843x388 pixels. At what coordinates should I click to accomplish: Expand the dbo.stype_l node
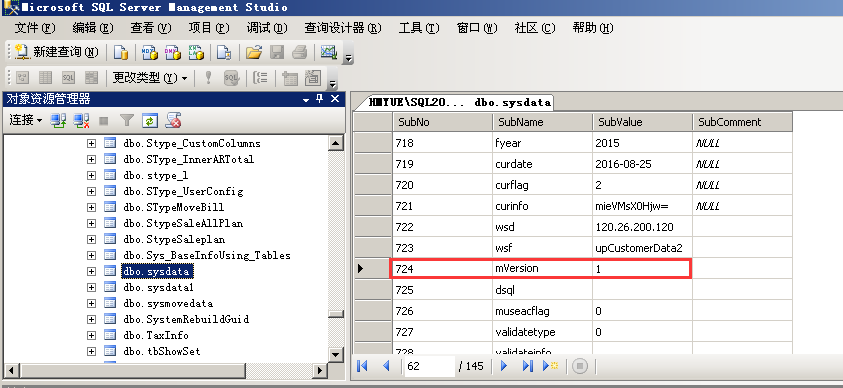tap(91, 175)
